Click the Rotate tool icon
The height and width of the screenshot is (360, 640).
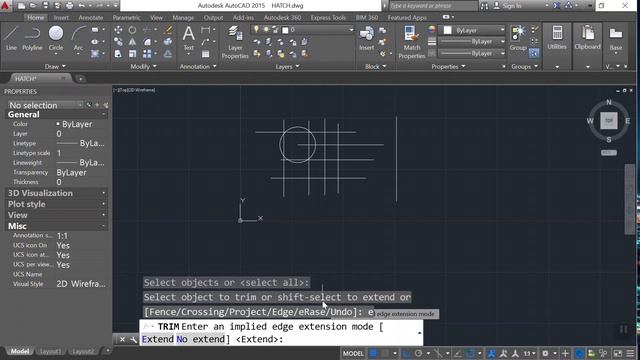[x=133, y=30]
